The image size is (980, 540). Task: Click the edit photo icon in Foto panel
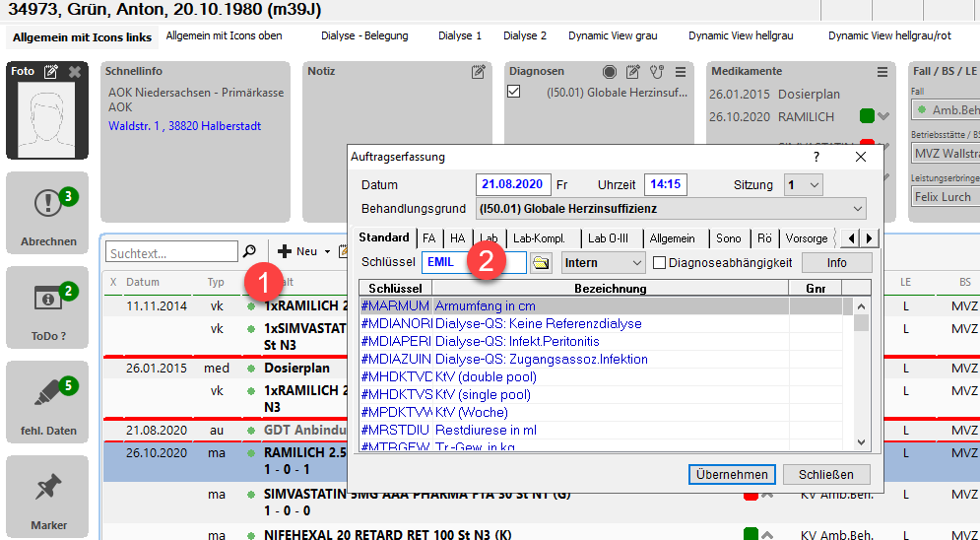[51, 72]
